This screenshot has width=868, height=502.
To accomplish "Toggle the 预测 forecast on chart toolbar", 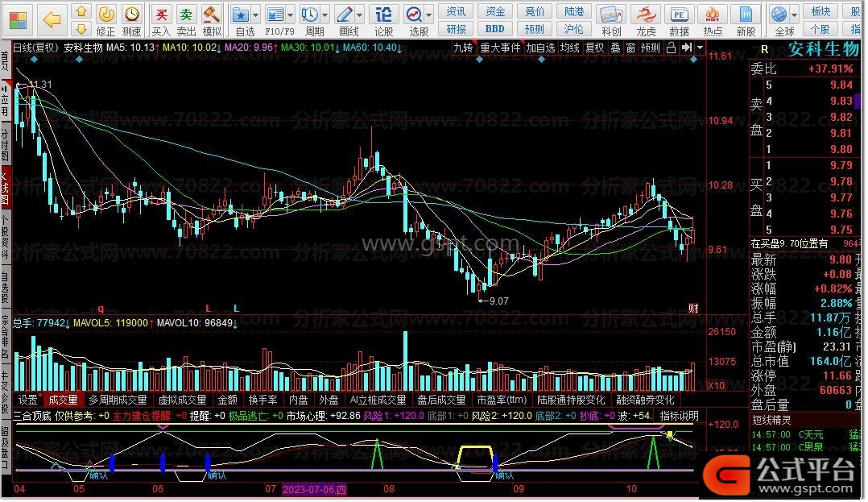I will pos(651,48).
